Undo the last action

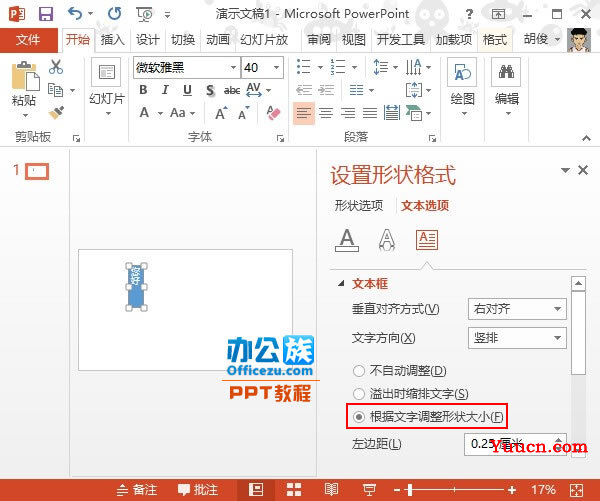(75, 14)
